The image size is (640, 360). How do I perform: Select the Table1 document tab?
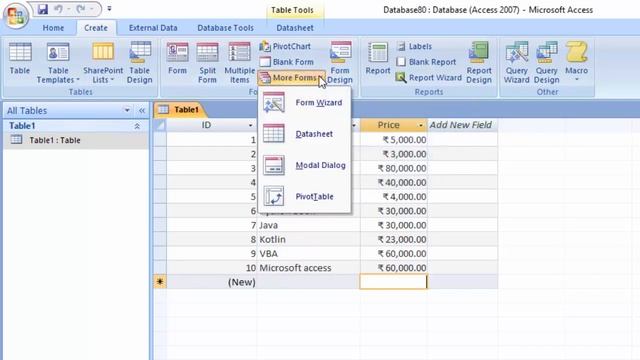pos(180,109)
